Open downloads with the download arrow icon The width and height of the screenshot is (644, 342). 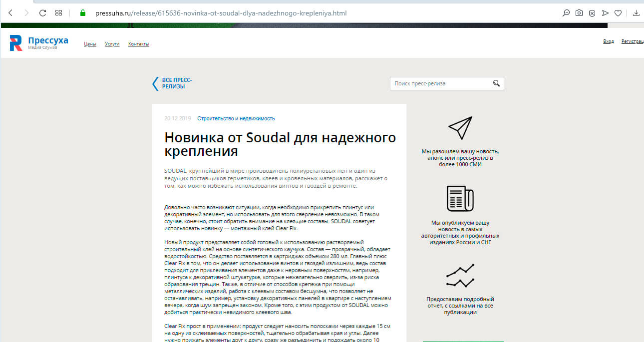637,13
